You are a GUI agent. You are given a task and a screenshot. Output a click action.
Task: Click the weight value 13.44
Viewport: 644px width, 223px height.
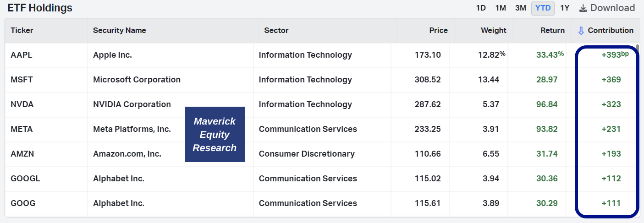489,80
